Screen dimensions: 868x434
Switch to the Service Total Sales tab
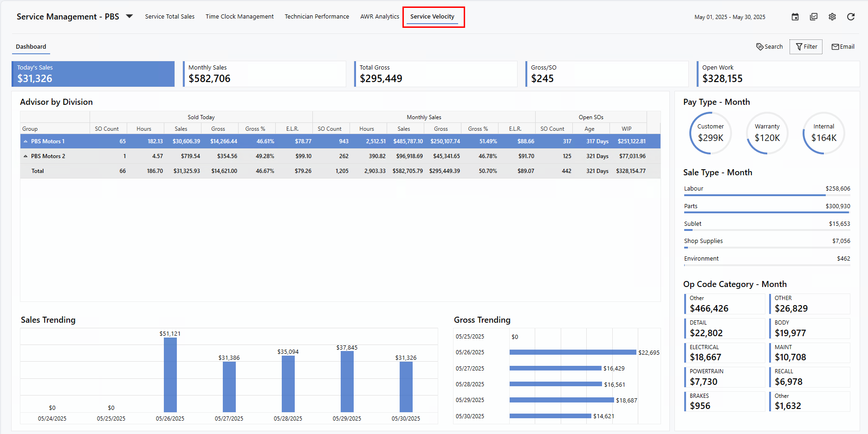tap(169, 17)
